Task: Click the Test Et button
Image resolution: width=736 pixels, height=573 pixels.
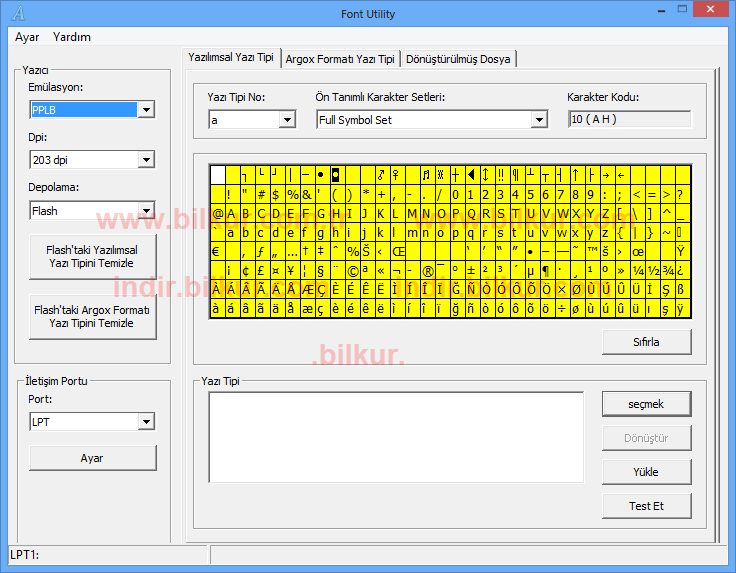Action: tap(646, 506)
